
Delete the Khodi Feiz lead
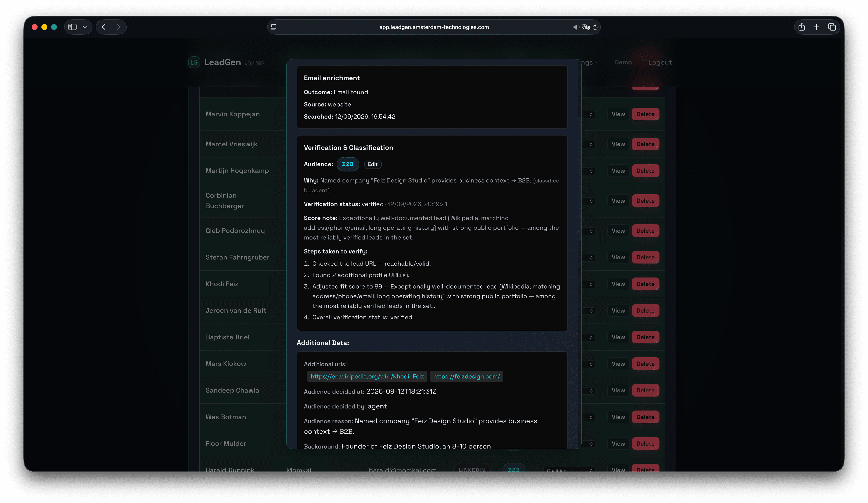tap(646, 284)
